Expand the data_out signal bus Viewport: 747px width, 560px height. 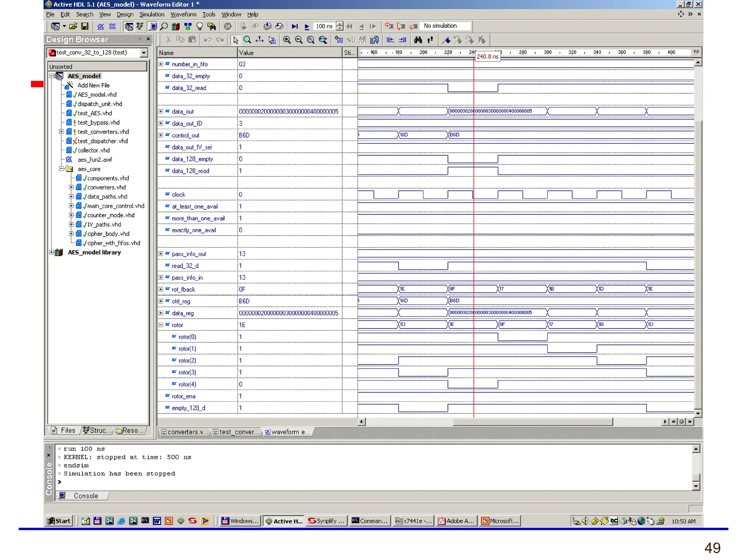pos(161,112)
